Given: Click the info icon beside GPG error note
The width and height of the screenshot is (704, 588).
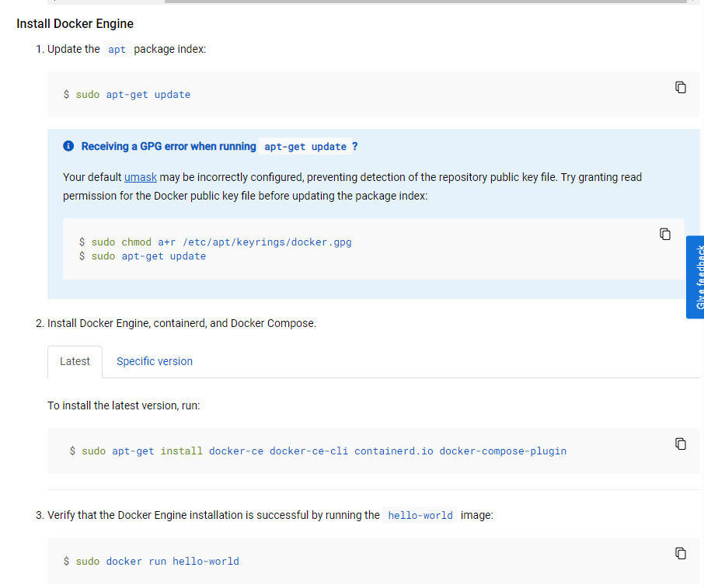Looking at the screenshot, I should pos(68,146).
